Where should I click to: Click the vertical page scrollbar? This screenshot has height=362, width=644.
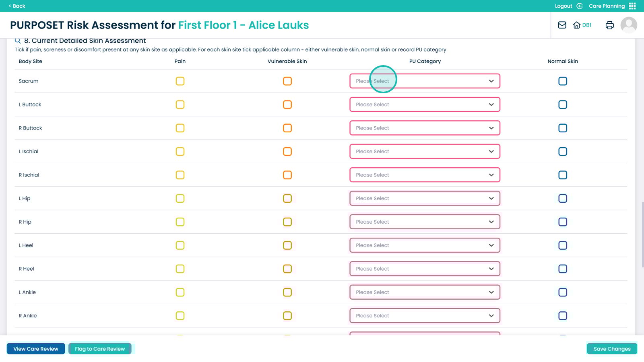coord(642,234)
